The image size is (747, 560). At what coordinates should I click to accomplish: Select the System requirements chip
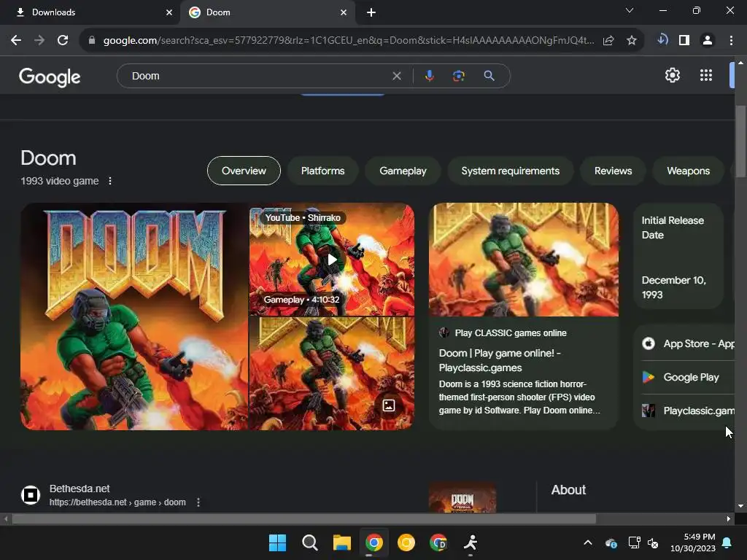click(510, 171)
